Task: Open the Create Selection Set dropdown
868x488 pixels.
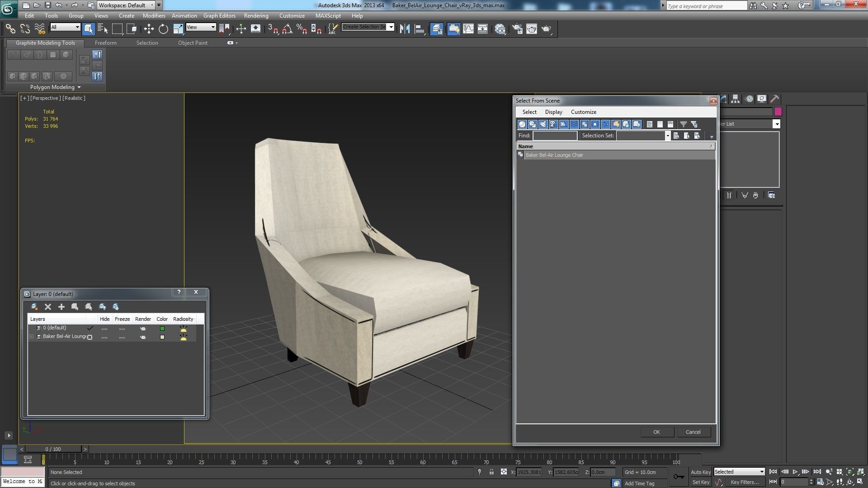Action: (x=391, y=27)
